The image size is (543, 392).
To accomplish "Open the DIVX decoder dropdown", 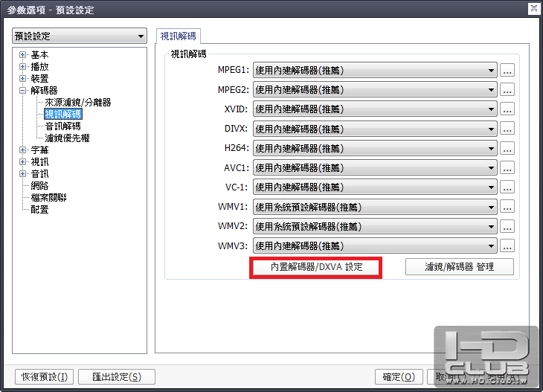I will 375,129.
